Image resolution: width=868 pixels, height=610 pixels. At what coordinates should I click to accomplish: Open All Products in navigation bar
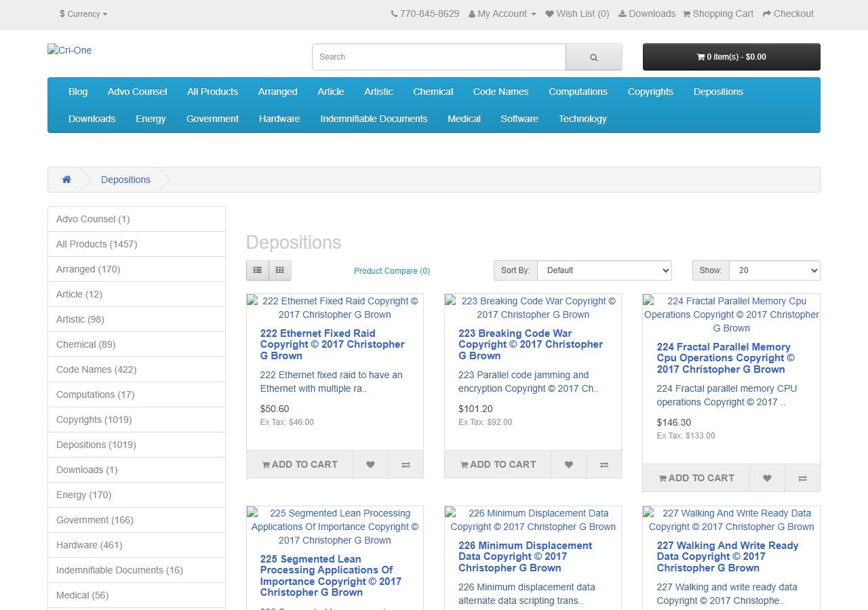tap(213, 91)
